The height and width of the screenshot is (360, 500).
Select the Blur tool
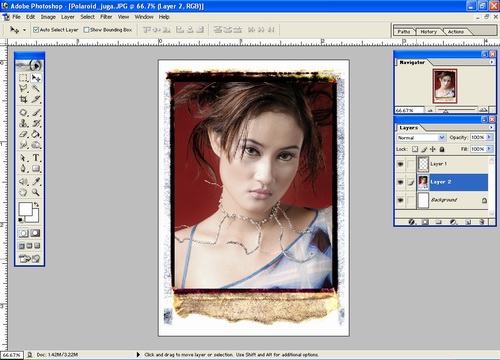coord(23,145)
